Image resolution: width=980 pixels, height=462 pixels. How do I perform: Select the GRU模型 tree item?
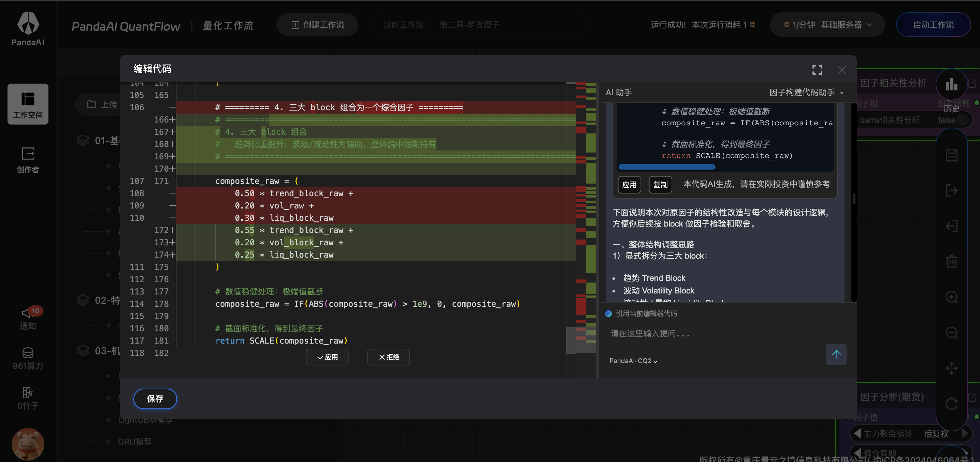[135, 442]
